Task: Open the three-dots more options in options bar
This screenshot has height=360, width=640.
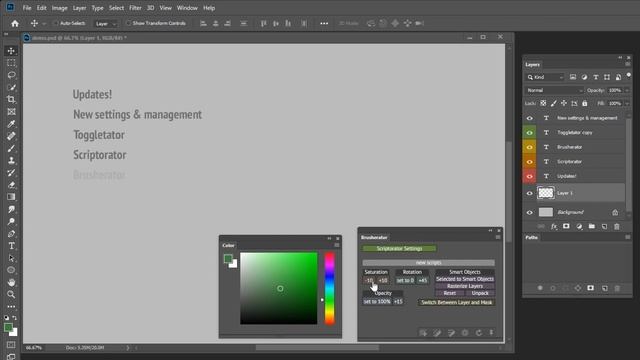Action: (x=324, y=23)
